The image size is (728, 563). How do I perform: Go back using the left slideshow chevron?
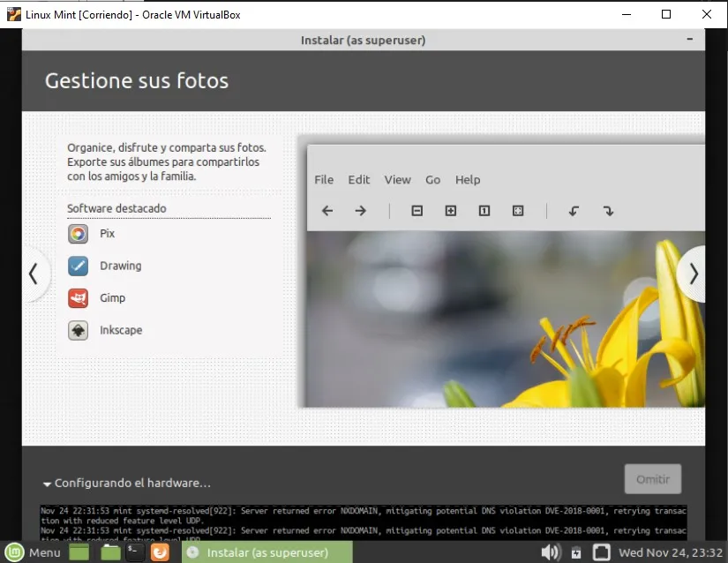tap(34, 274)
